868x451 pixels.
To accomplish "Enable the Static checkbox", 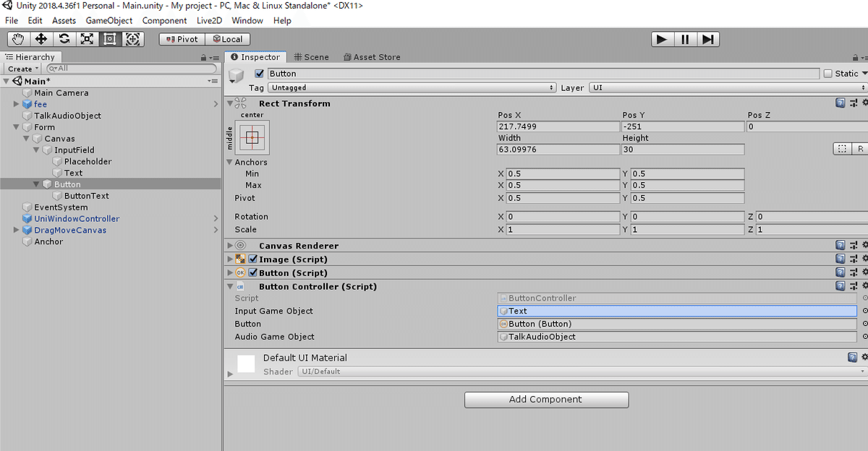I will [x=827, y=73].
